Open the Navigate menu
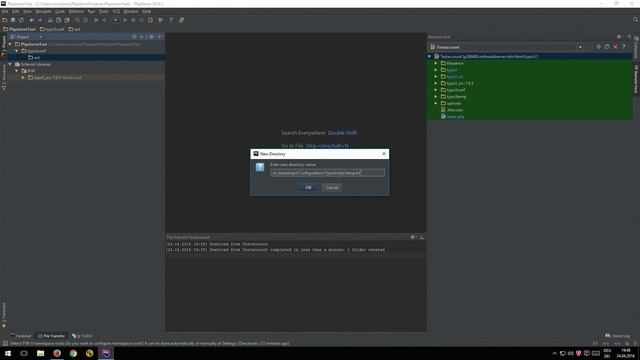The image size is (640, 360). (43, 11)
